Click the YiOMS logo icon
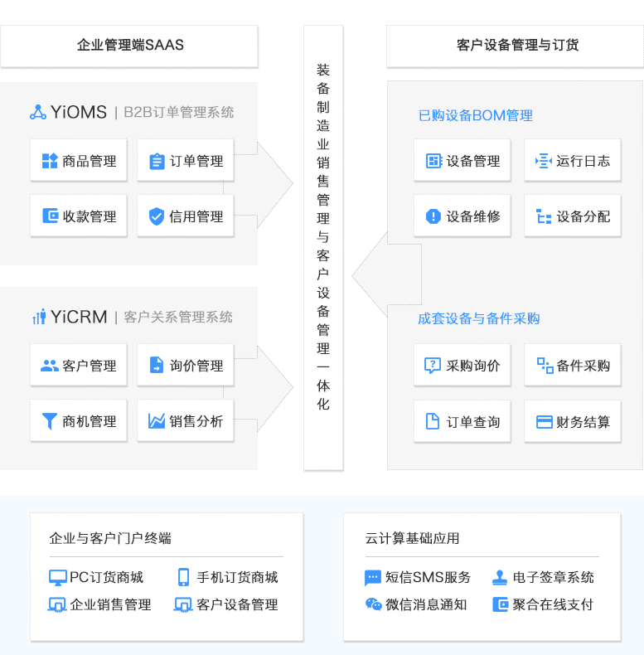The image size is (644, 655). pos(38,113)
